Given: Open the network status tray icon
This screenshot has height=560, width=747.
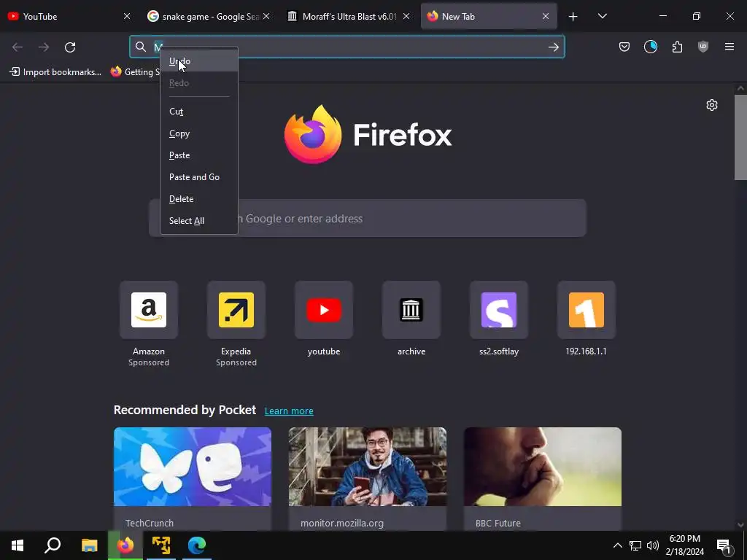Looking at the screenshot, I should tap(635, 545).
